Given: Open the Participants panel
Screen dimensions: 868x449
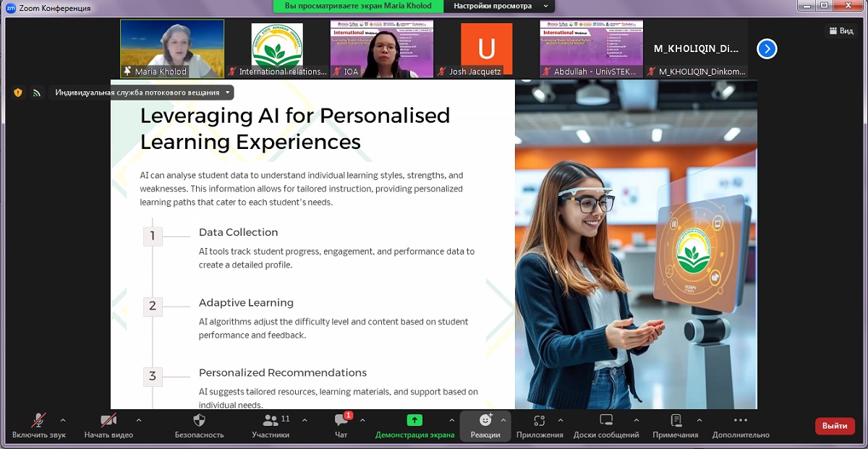Looking at the screenshot, I should click(271, 421).
